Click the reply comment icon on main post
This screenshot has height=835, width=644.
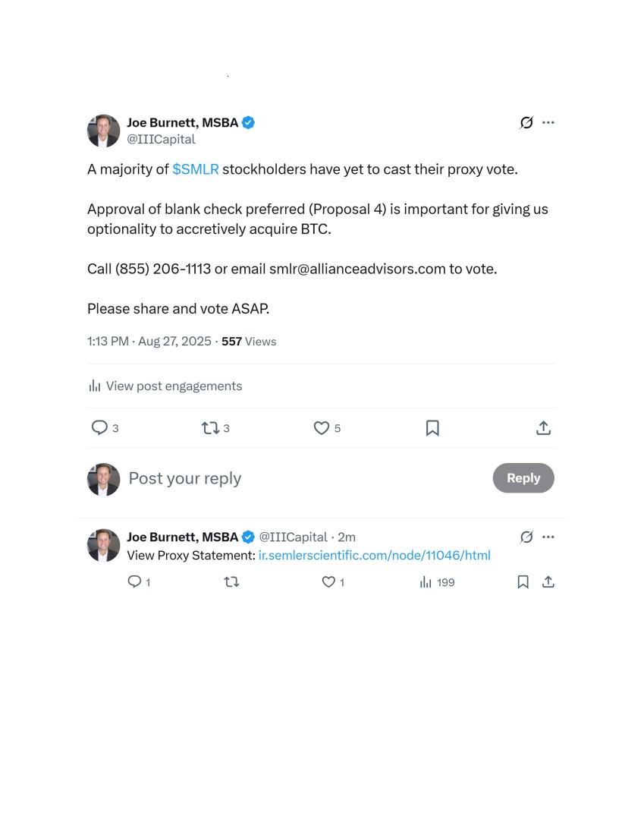[99, 427]
